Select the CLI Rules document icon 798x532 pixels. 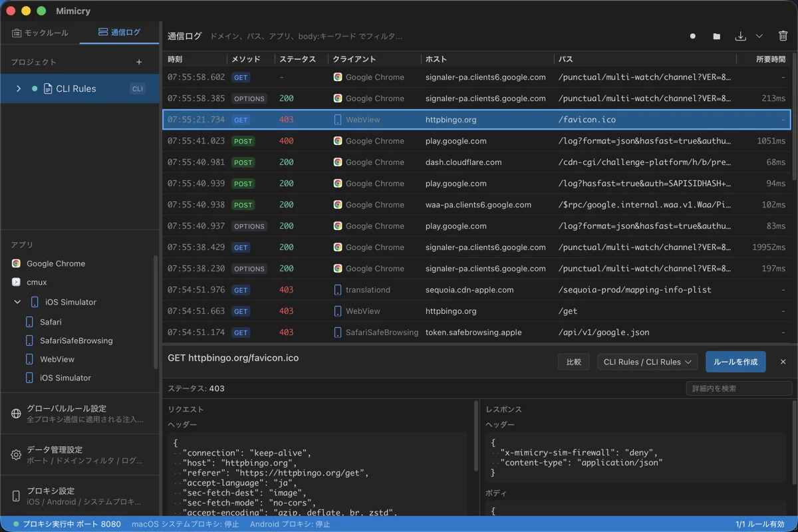[x=48, y=88]
